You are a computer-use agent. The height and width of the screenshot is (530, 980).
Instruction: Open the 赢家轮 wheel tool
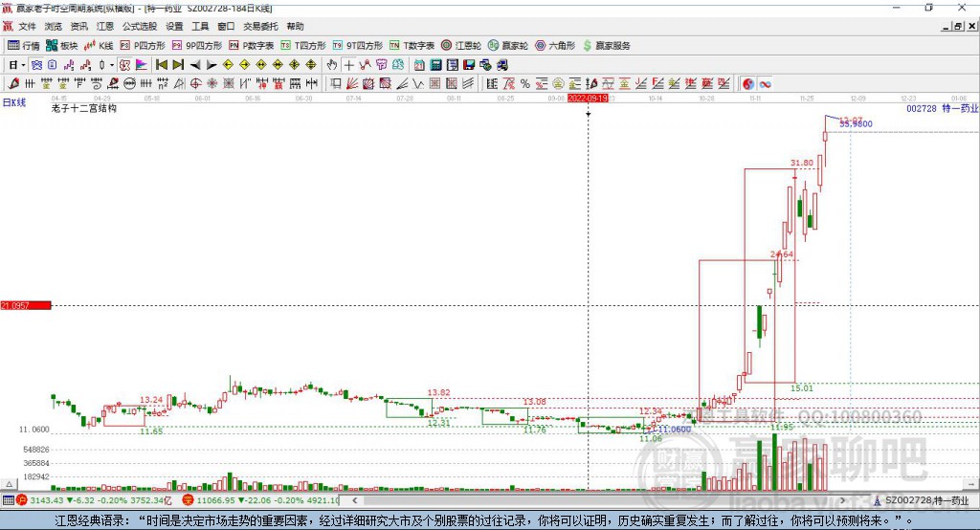pyautogui.click(x=508, y=46)
